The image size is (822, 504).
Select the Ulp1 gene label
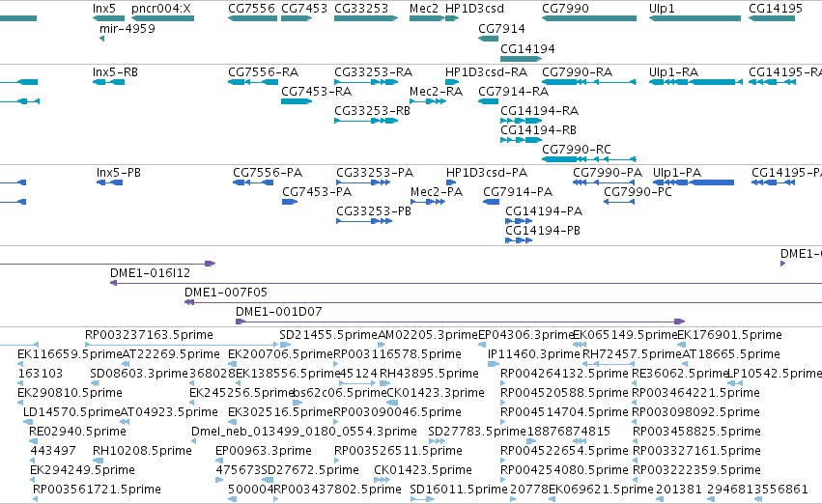(662, 9)
